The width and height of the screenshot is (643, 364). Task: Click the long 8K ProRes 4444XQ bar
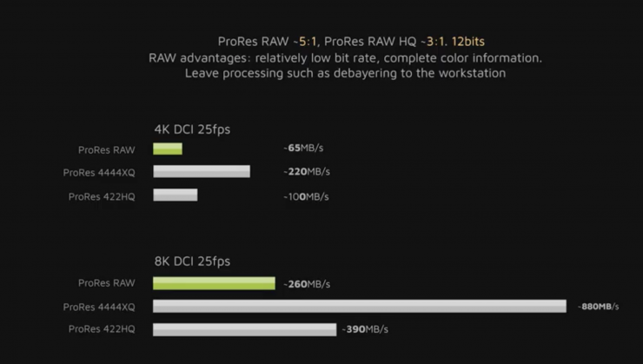[360, 306]
